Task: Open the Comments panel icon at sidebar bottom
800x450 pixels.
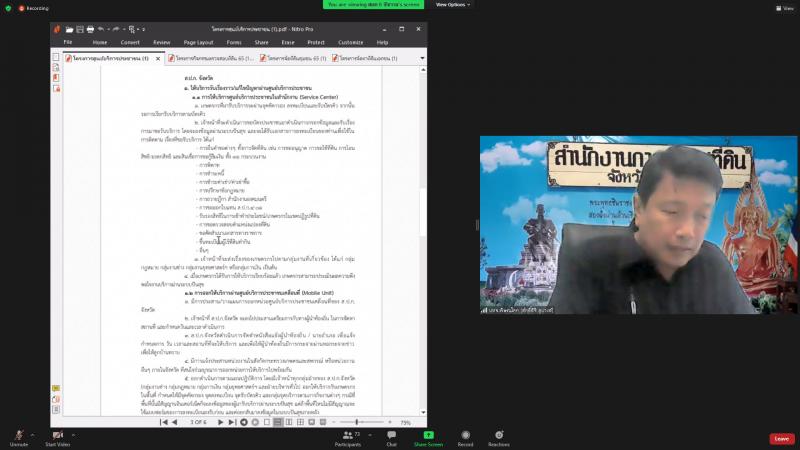Action: pos(56,388)
